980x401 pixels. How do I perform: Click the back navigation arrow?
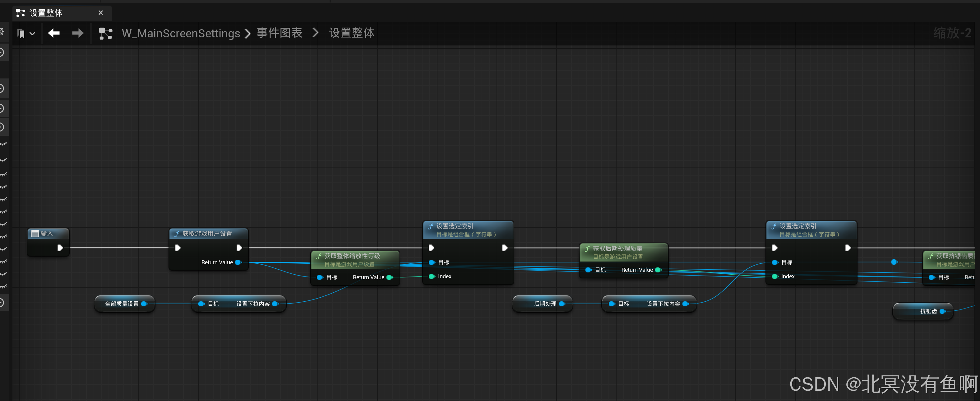coord(54,33)
